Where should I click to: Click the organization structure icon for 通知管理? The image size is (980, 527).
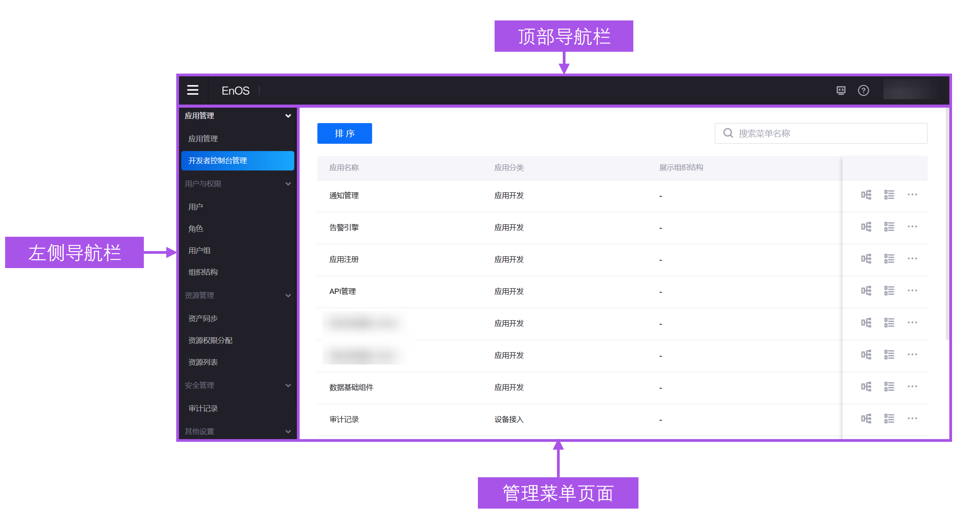[x=866, y=195]
